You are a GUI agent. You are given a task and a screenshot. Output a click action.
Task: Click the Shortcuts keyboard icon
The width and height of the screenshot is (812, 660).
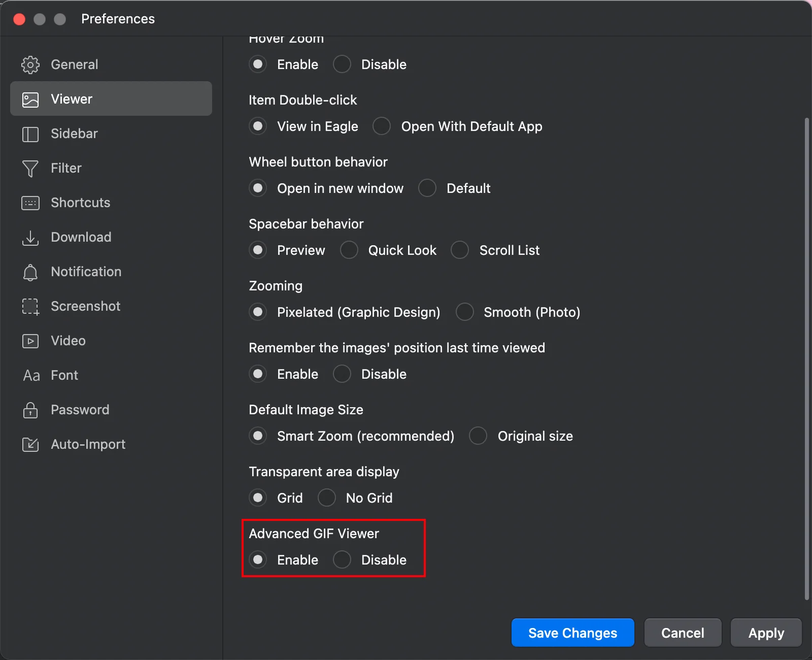pos(30,203)
